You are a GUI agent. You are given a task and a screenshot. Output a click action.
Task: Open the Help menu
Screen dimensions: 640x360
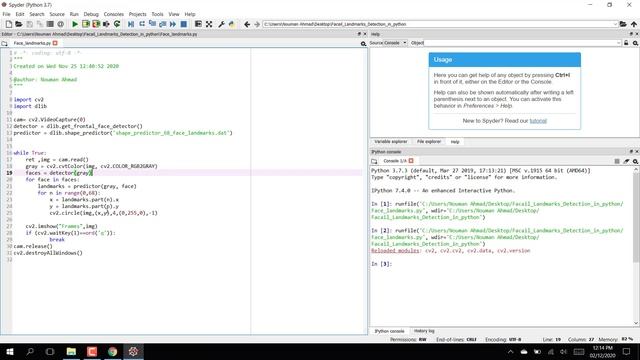[190, 14]
